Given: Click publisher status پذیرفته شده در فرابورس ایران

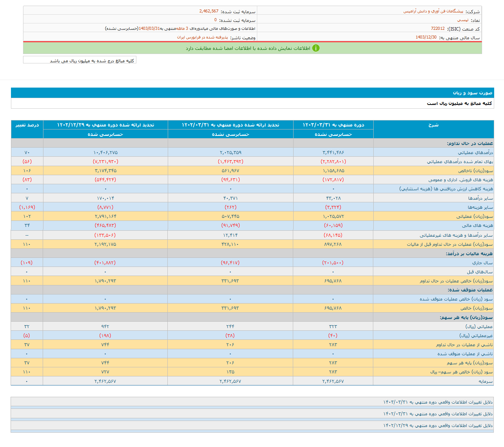Looking at the screenshot, I should pyautogui.click(x=203, y=37).
